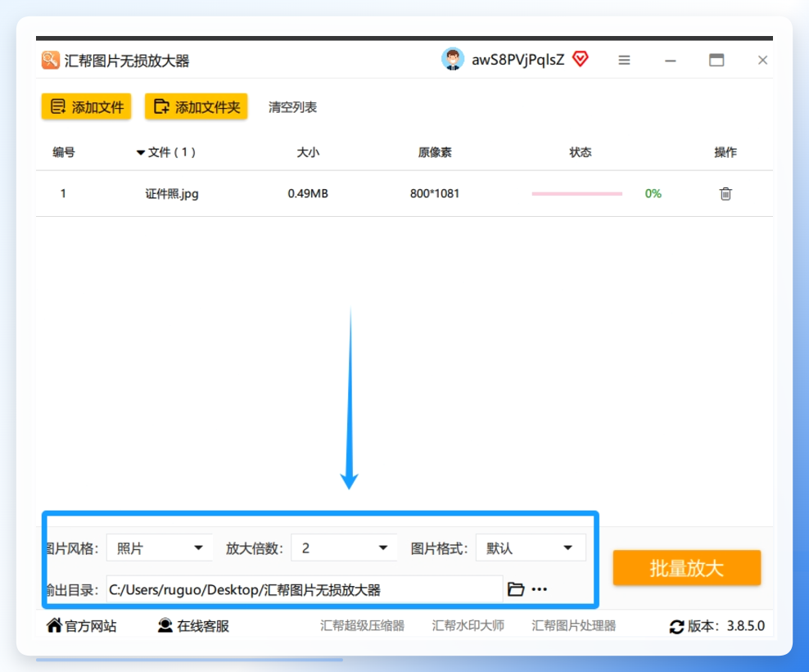
Task: Click the 输出目录 path input field
Action: (305, 589)
